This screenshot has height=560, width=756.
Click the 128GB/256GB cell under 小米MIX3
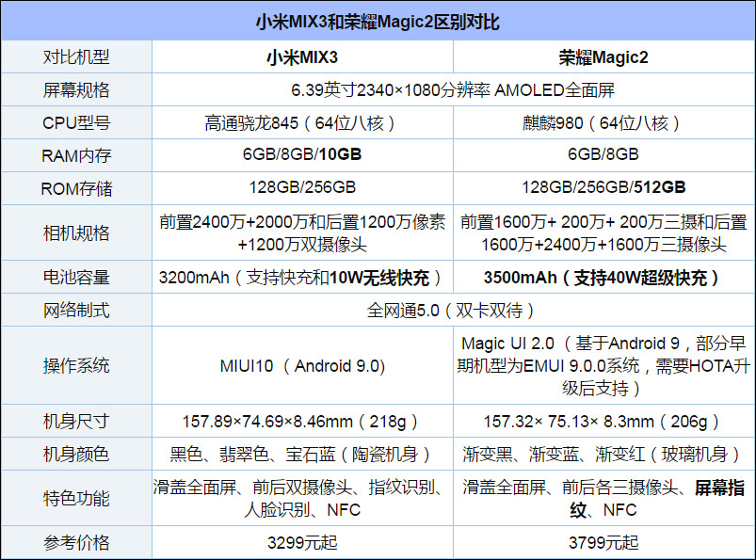point(302,187)
